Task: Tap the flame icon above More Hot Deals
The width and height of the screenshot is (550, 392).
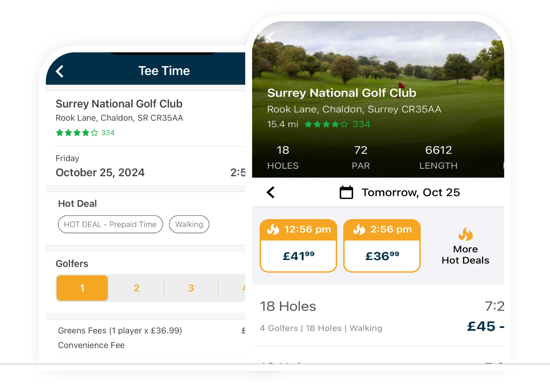Action: pos(465,234)
